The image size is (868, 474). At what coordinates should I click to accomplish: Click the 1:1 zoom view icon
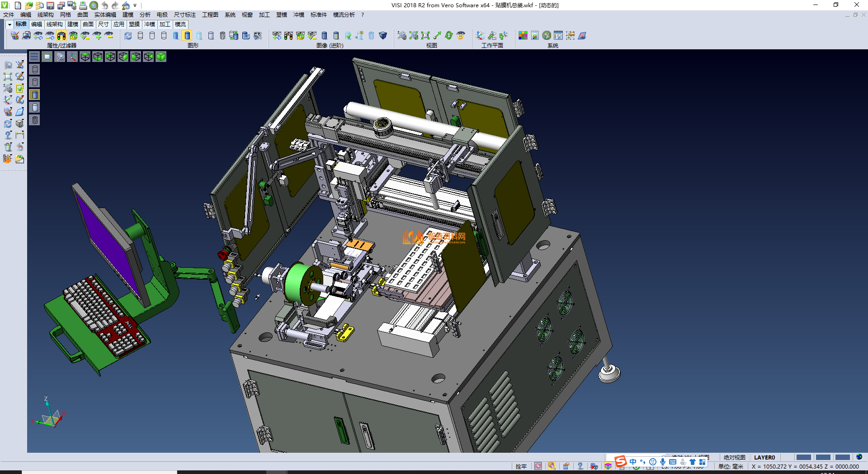point(425,35)
